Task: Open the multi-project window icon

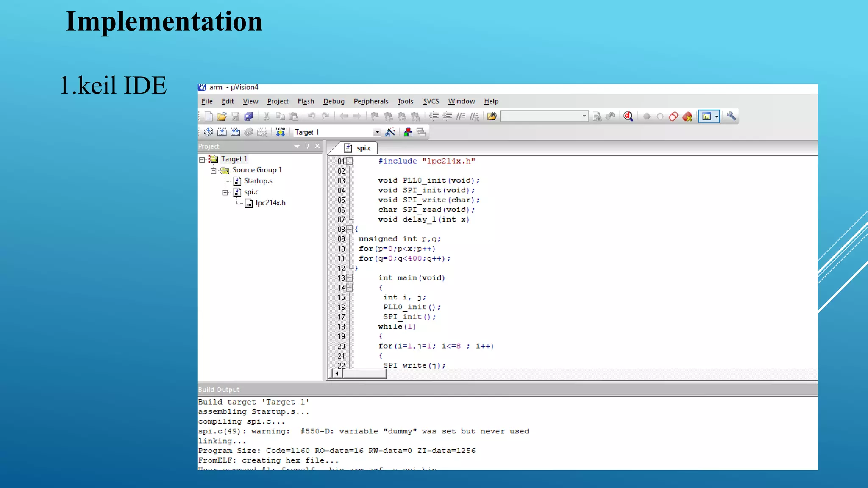Action: pyautogui.click(x=421, y=132)
